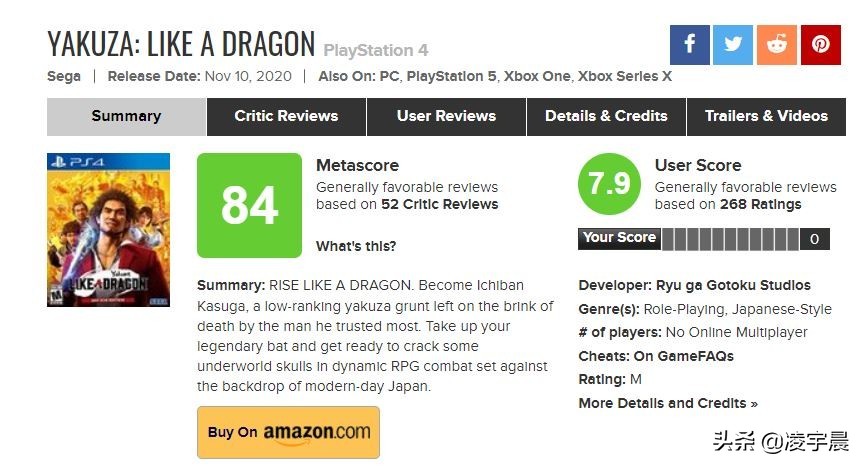The image size is (863, 466).
Task: Switch to User Reviews tab
Action: pyautogui.click(x=446, y=117)
